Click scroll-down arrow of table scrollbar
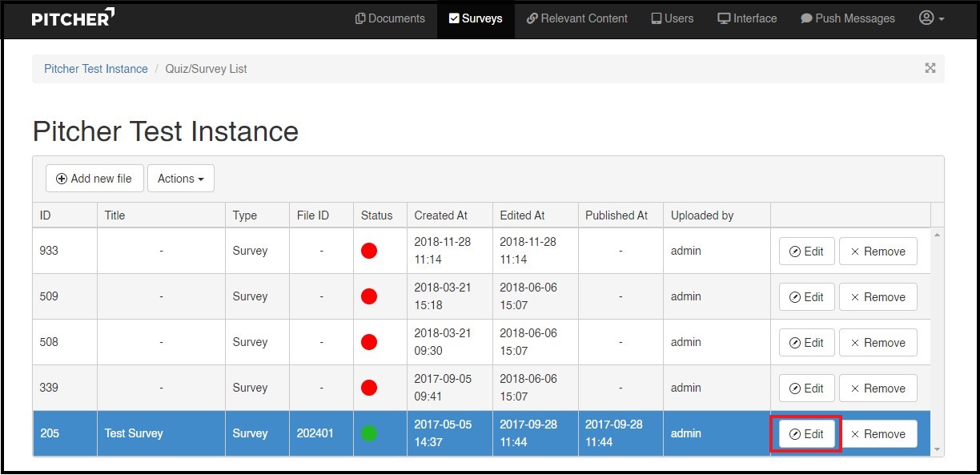Screen dimensions: 980x475 click(937, 450)
